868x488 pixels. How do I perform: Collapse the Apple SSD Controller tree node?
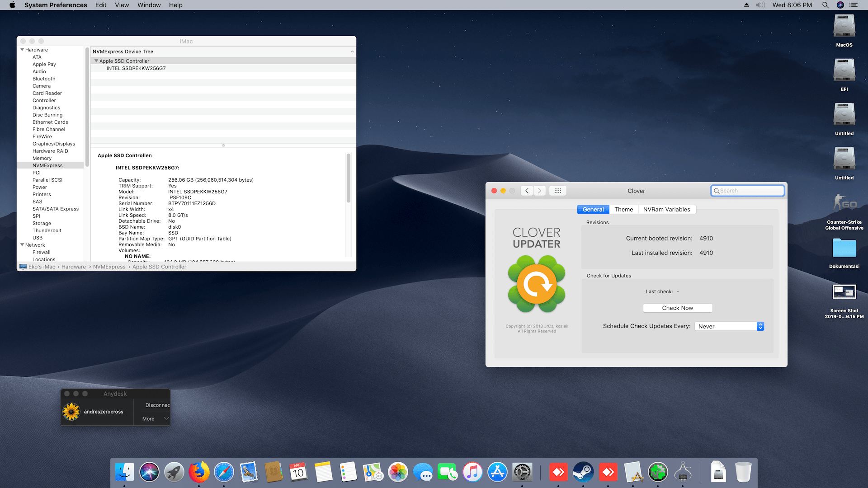tap(96, 61)
